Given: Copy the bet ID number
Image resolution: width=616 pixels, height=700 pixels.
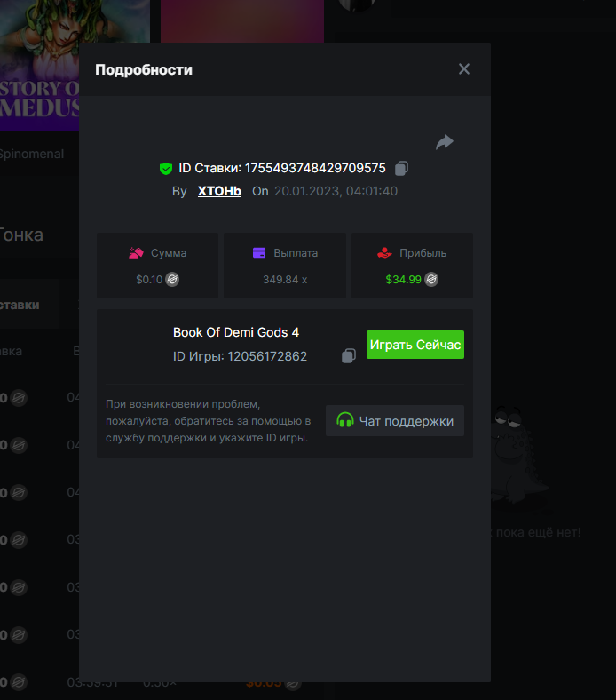Looking at the screenshot, I should (x=402, y=168).
